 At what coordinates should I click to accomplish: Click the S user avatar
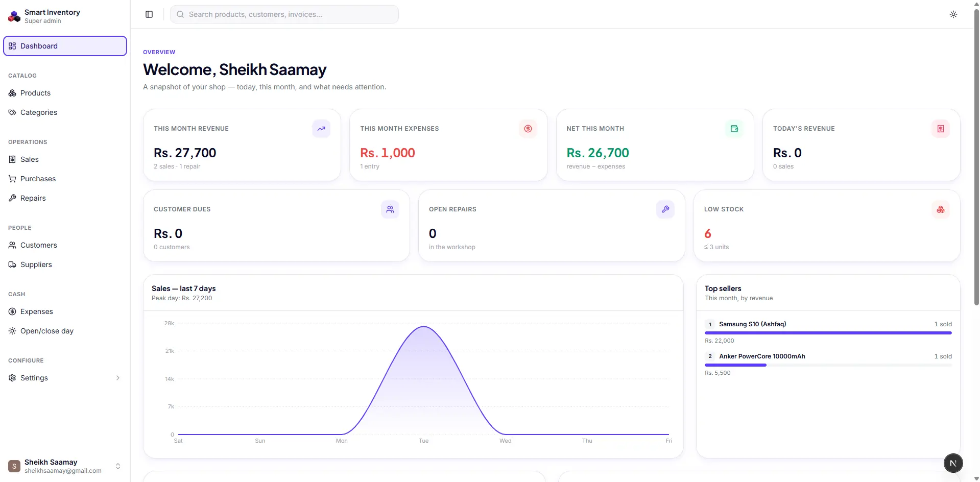pos(14,466)
